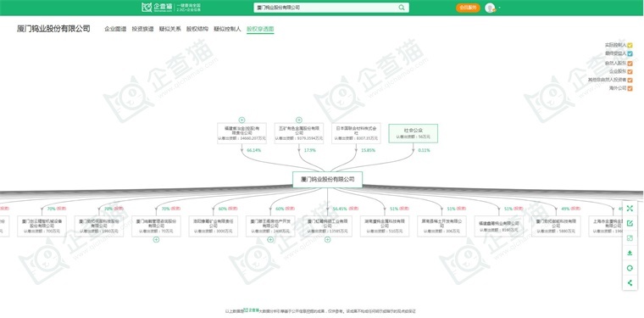The height and width of the screenshot is (318, 644).
Task: Select the 福建鑫鹭钨业 node
Action: [x=499, y=226]
